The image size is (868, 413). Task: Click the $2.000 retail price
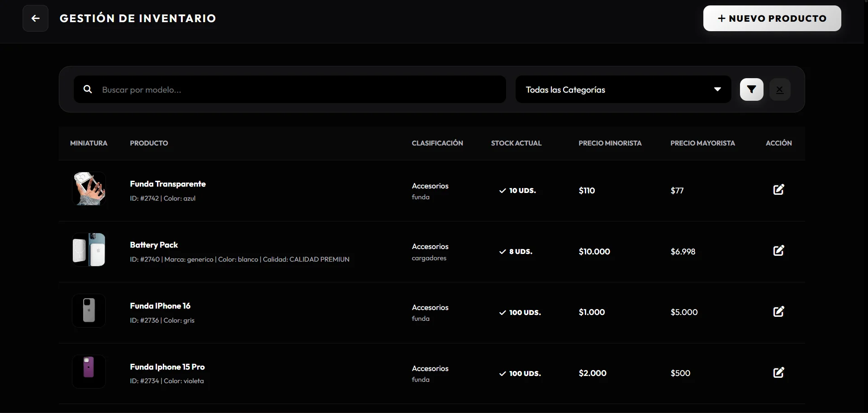pyautogui.click(x=593, y=373)
